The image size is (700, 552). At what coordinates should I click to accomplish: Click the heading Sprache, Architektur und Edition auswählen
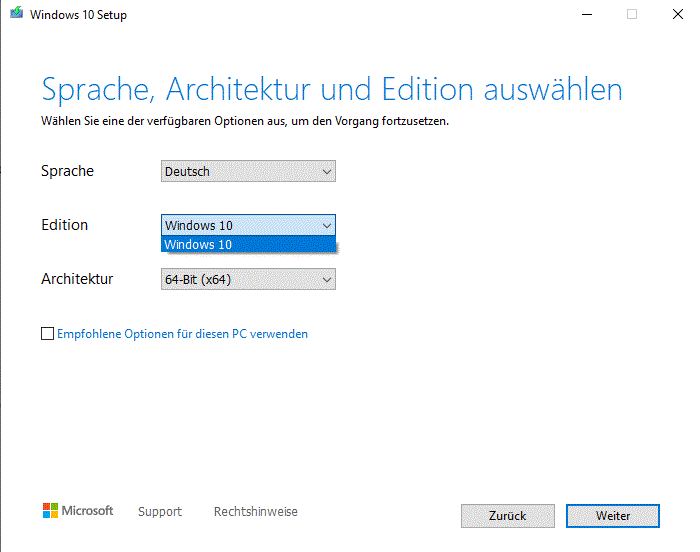332,89
